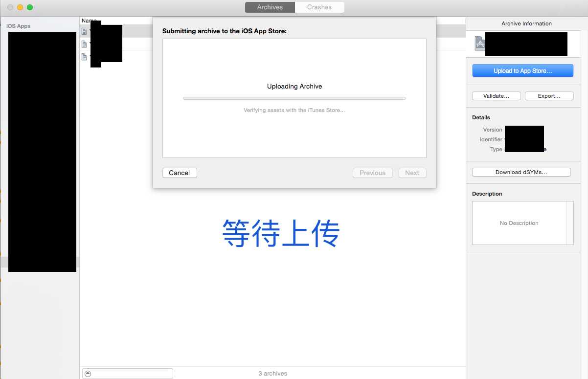
Task: Minimize the Organizer window with the yellow button
Action: [20, 7]
